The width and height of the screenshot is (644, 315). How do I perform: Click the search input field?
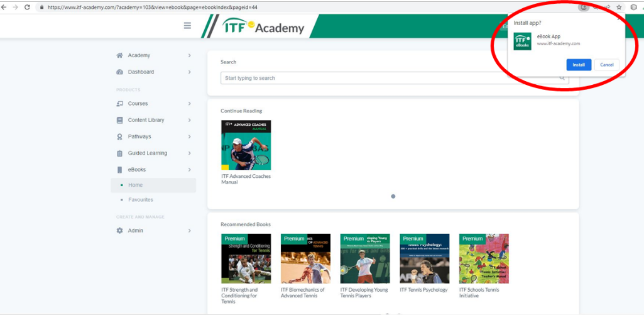395,78
